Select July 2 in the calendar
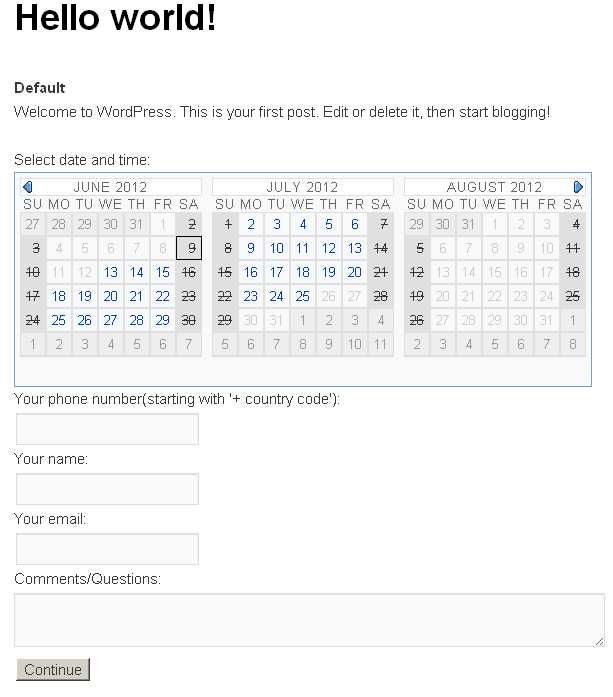The image size is (613, 697). [251, 224]
